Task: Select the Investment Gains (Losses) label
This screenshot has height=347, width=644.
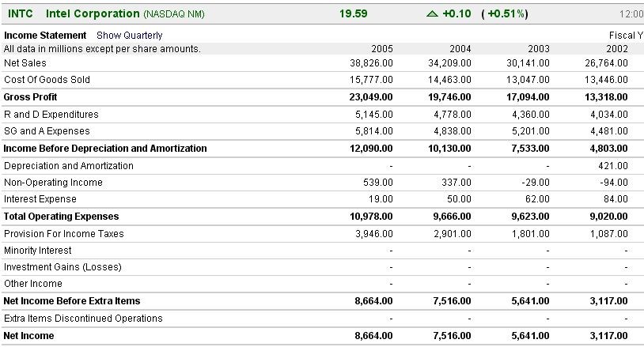Action: coord(63,267)
